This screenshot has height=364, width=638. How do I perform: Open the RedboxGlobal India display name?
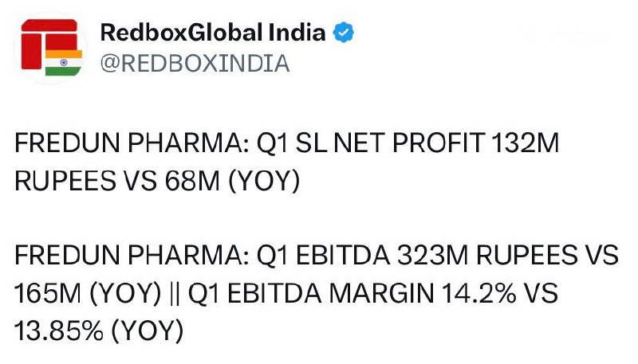coord(213,33)
